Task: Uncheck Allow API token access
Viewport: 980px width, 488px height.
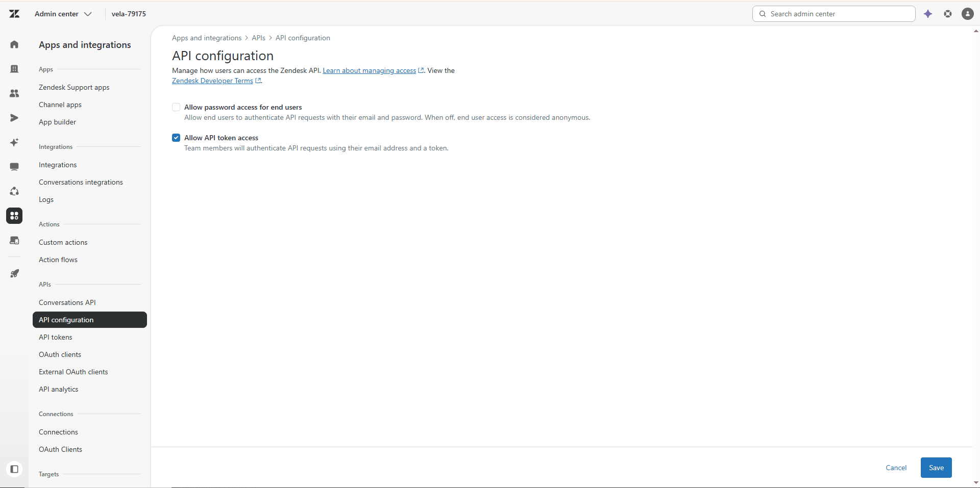Action: pyautogui.click(x=176, y=138)
